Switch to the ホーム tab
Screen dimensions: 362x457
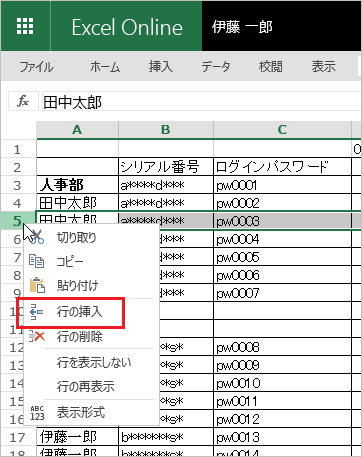coord(105,67)
